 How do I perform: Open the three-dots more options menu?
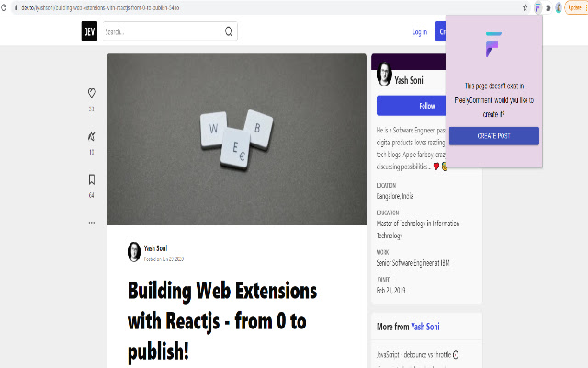92,223
